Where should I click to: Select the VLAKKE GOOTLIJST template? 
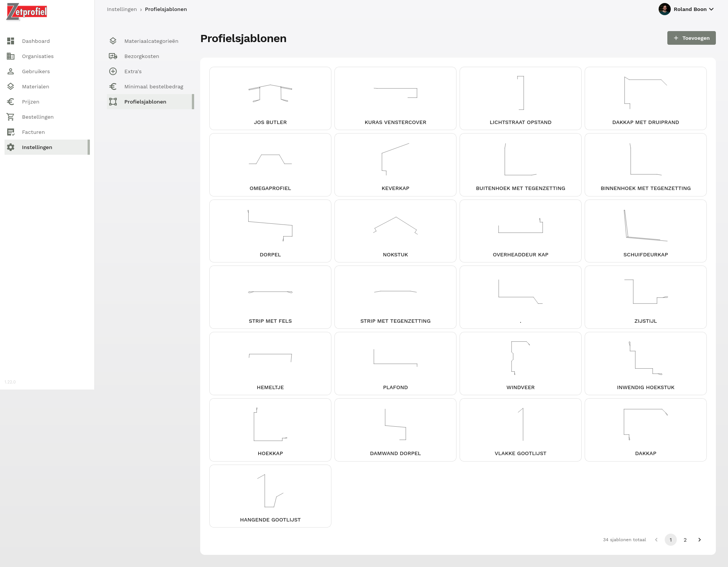pos(521,430)
